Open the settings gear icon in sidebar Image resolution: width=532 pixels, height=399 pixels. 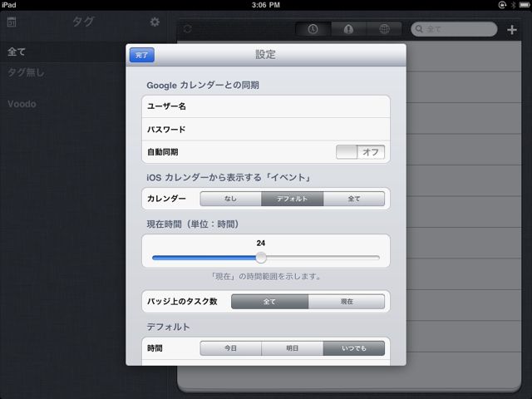155,22
